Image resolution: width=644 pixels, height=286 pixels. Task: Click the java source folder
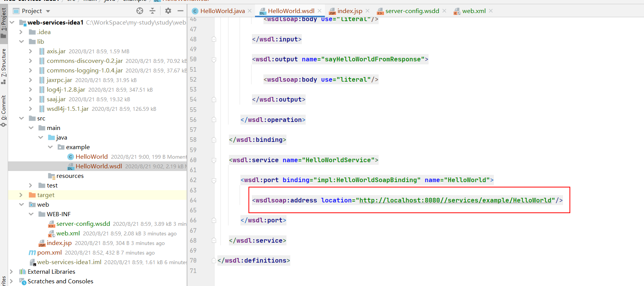point(61,137)
